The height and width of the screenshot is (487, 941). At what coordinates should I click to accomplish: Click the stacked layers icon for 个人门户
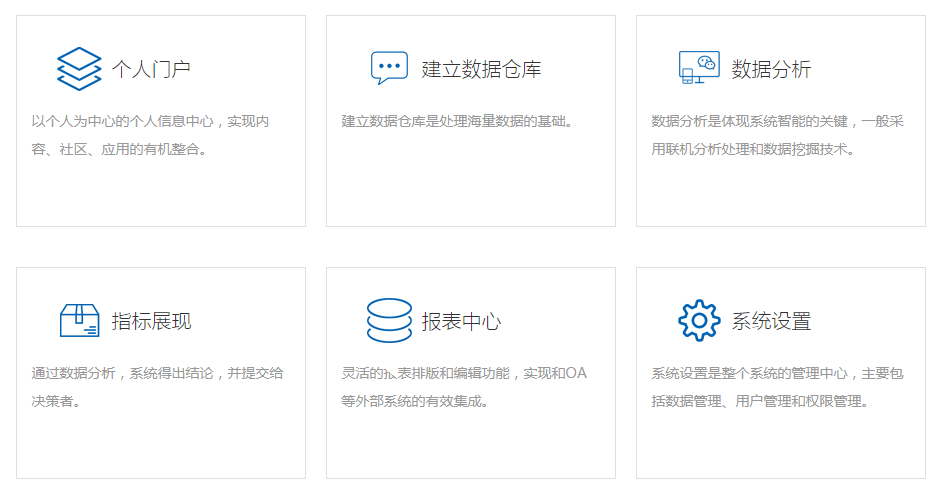pos(79,69)
